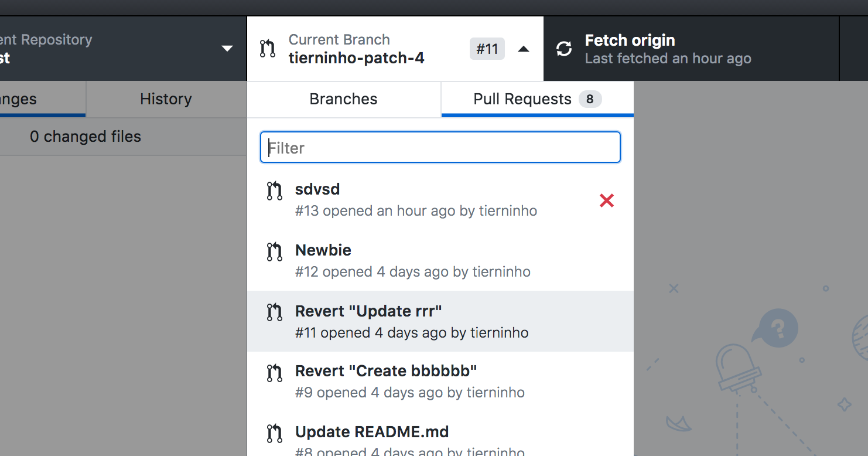Open pull request #9 by tierninho

pos(410,381)
